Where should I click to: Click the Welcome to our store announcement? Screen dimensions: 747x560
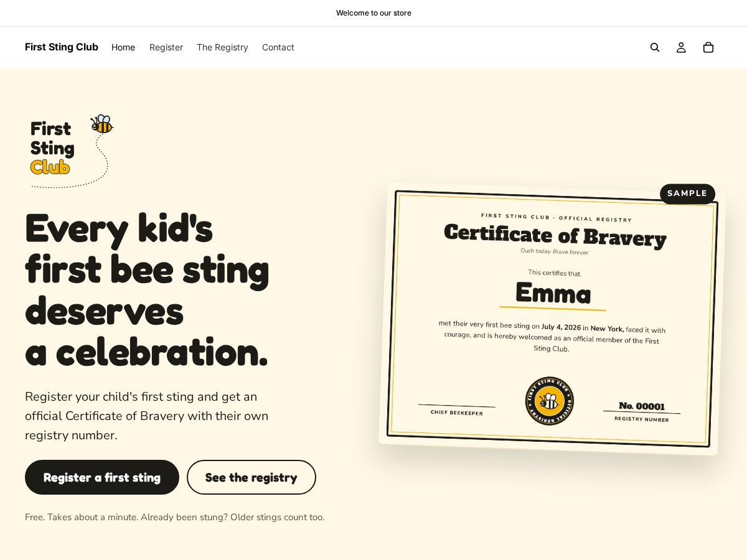pos(374,13)
